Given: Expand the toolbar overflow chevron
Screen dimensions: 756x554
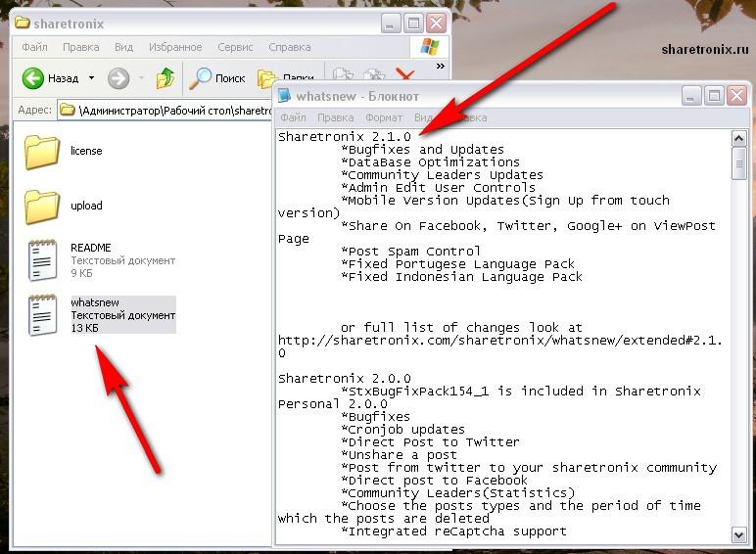Looking at the screenshot, I should click(x=441, y=66).
